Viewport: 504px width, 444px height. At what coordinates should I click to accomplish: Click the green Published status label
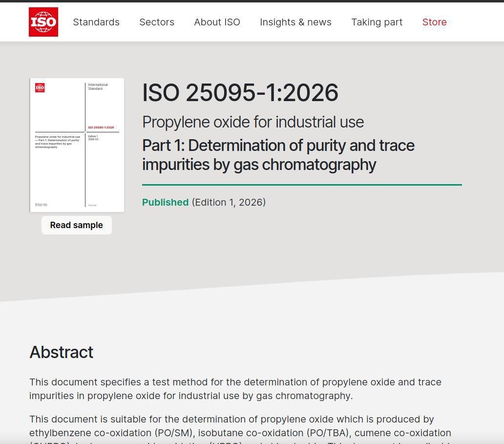coord(165,202)
